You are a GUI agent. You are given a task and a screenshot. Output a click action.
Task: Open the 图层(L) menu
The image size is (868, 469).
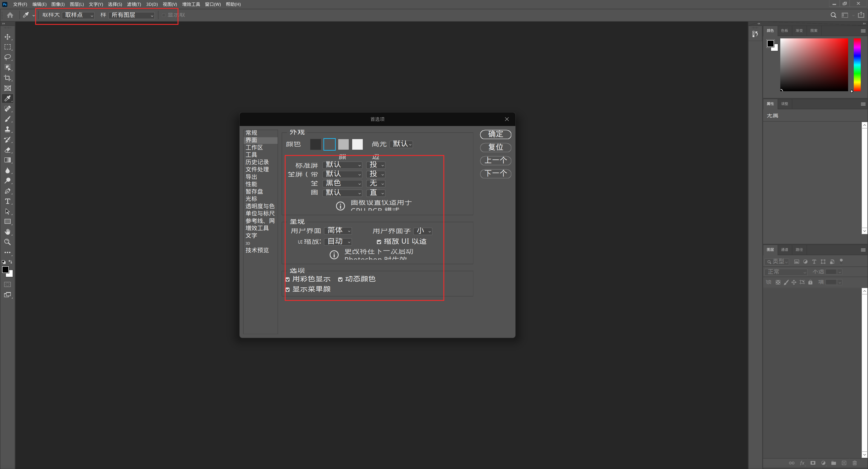pyautogui.click(x=77, y=4)
